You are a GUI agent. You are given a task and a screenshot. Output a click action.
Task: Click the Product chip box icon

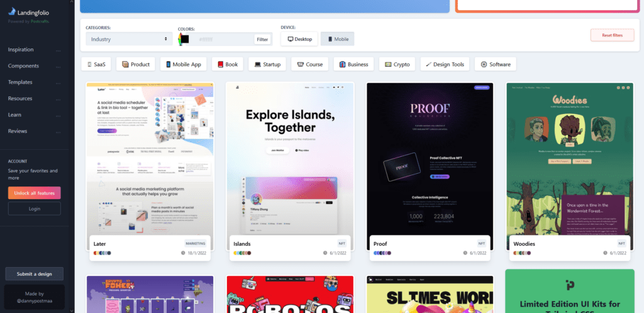(125, 65)
